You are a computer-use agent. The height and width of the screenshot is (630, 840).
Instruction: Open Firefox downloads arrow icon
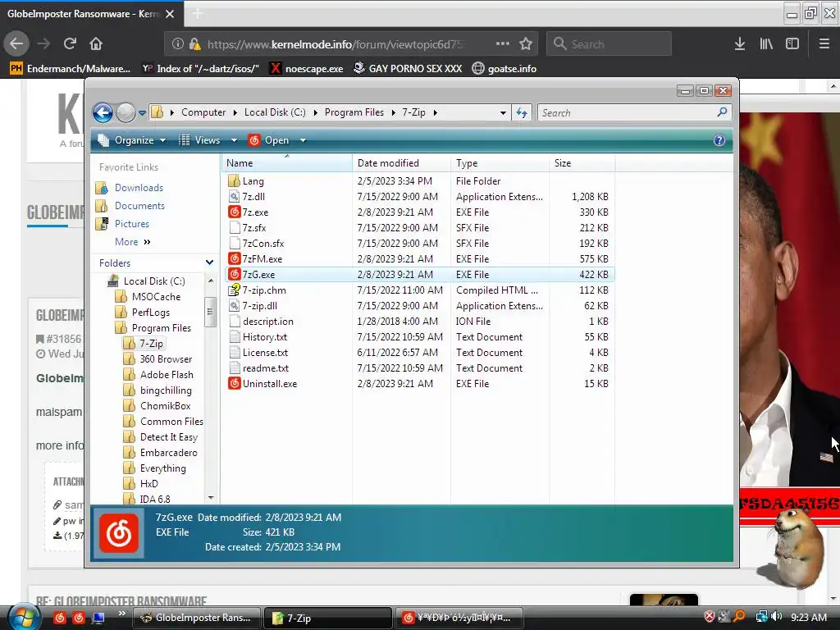(x=740, y=43)
